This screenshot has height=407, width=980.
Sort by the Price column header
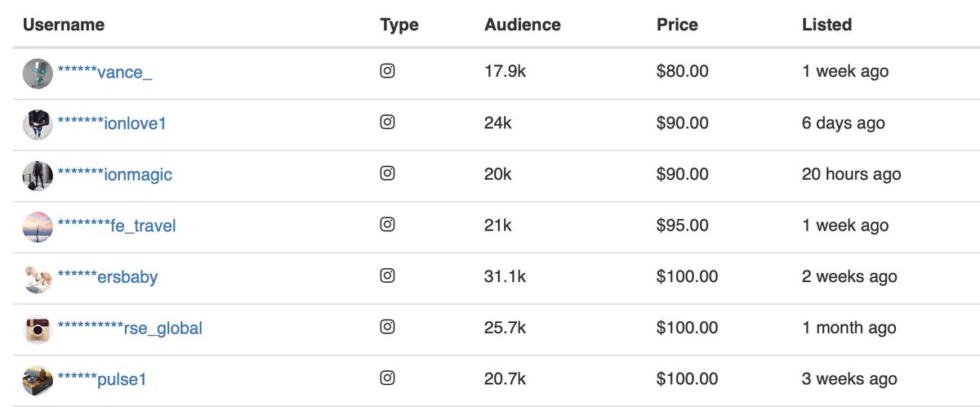(x=677, y=25)
